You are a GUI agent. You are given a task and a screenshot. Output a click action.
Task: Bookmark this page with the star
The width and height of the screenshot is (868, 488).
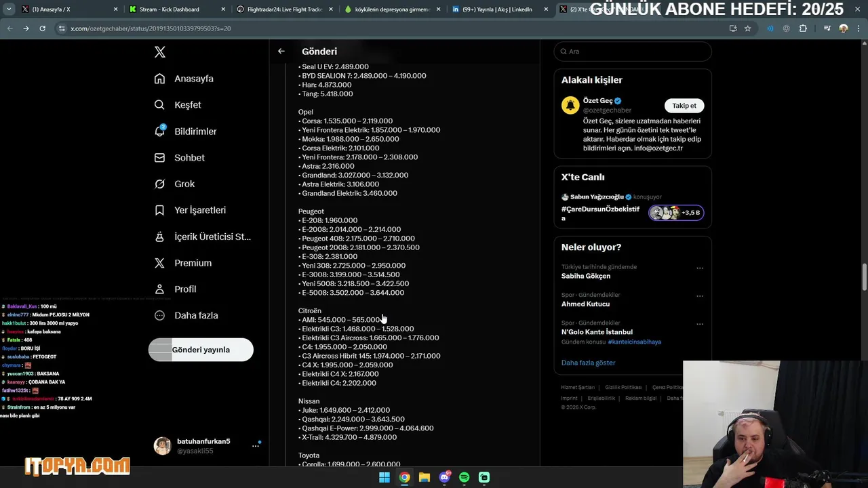tap(747, 28)
